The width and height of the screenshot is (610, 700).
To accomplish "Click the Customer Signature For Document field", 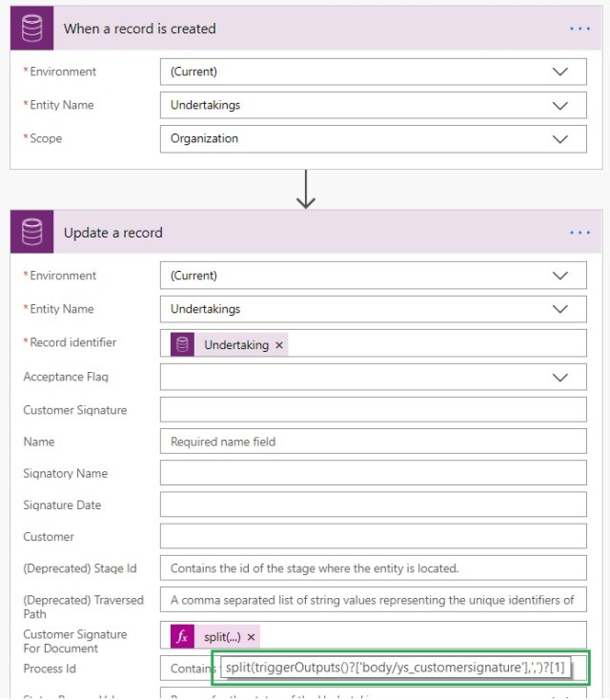I will [x=373, y=635].
